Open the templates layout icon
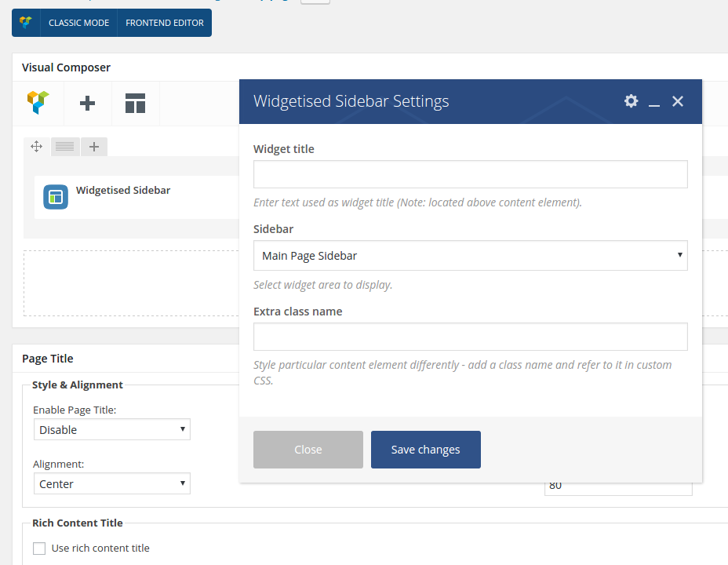Screen dimensions: 728x565 tap(136, 103)
